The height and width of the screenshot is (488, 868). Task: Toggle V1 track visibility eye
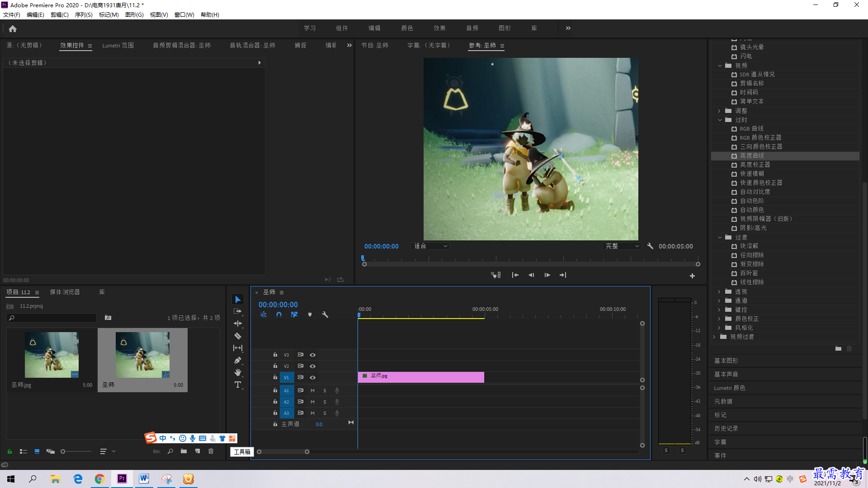[x=312, y=377]
